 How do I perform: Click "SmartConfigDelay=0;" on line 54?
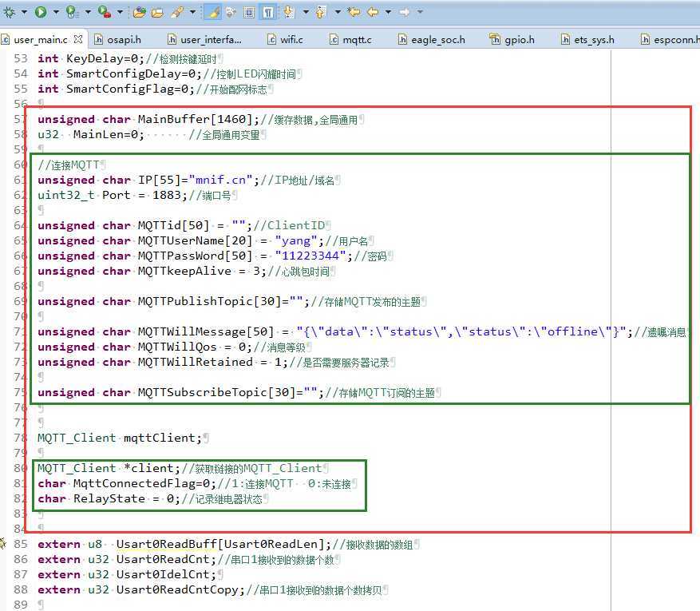[x=134, y=73]
